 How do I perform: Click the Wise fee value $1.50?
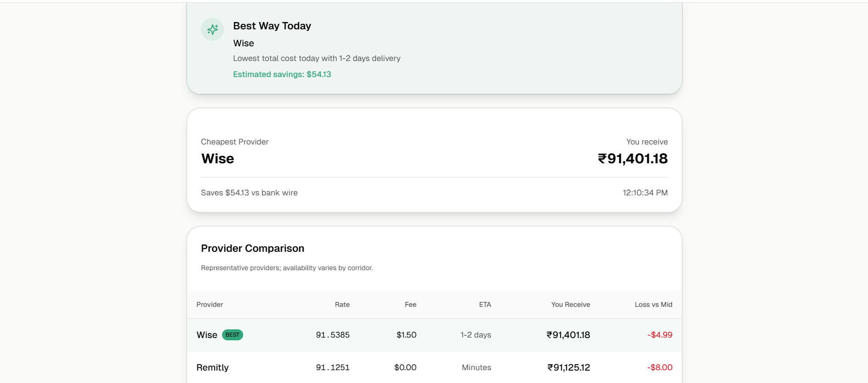[x=406, y=335]
